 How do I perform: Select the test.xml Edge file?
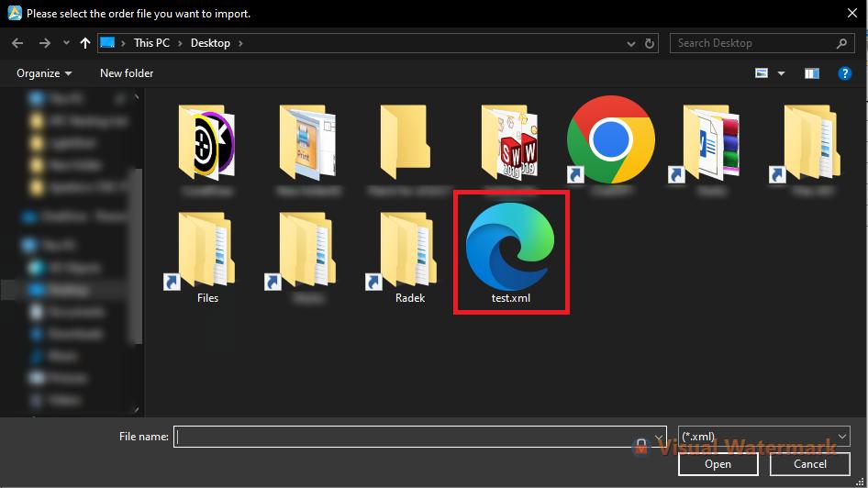510,252
